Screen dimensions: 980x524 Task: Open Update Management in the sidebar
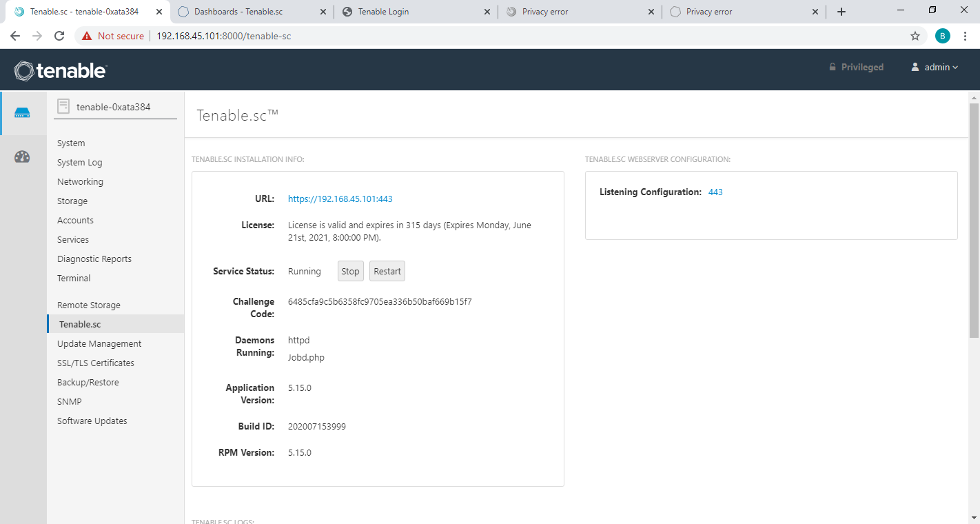point(99,344)
